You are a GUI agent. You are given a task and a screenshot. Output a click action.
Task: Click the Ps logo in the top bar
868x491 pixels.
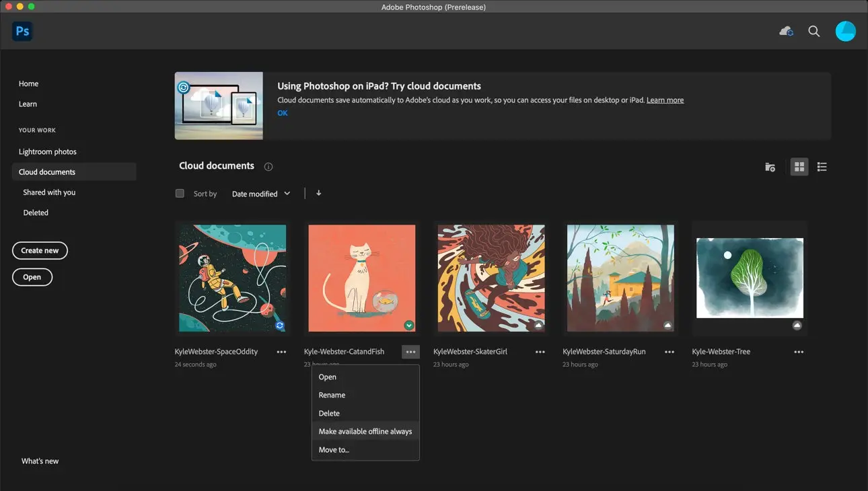pyautogui.click(x=22, y=31)
